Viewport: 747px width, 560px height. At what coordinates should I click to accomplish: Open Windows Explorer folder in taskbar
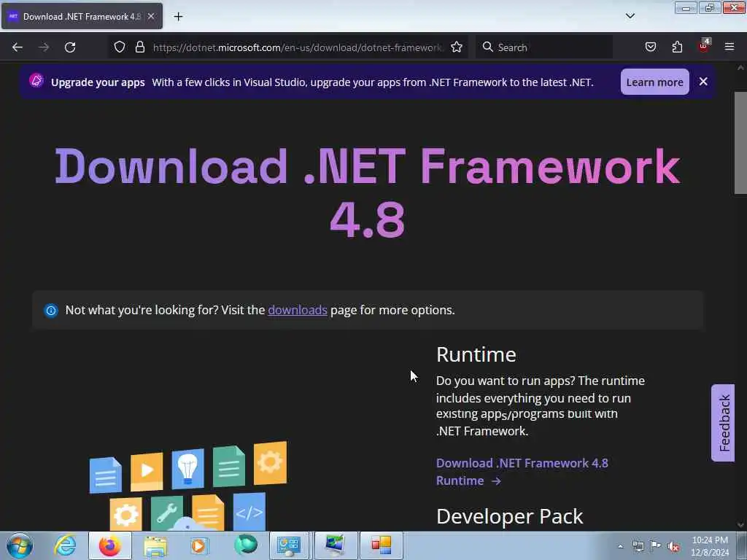point(155,545)
